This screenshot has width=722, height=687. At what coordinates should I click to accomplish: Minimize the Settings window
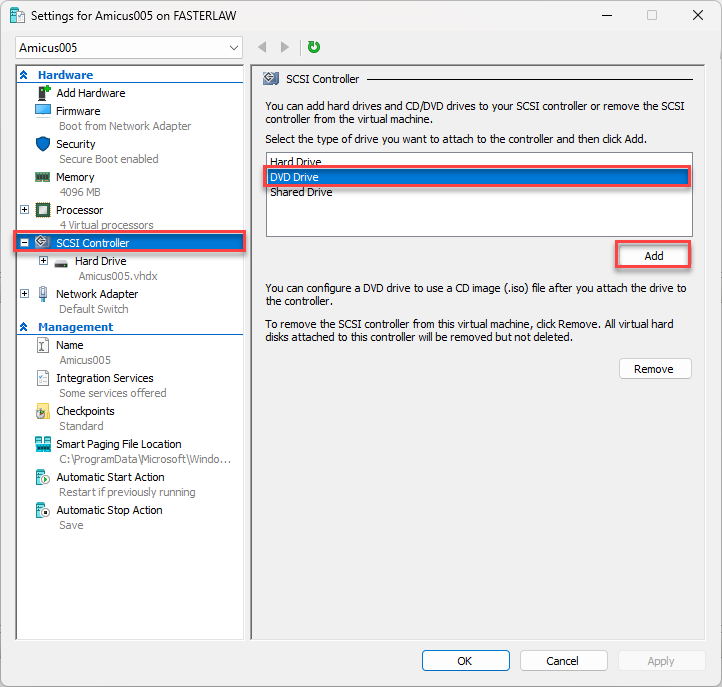tap(607, 15)
